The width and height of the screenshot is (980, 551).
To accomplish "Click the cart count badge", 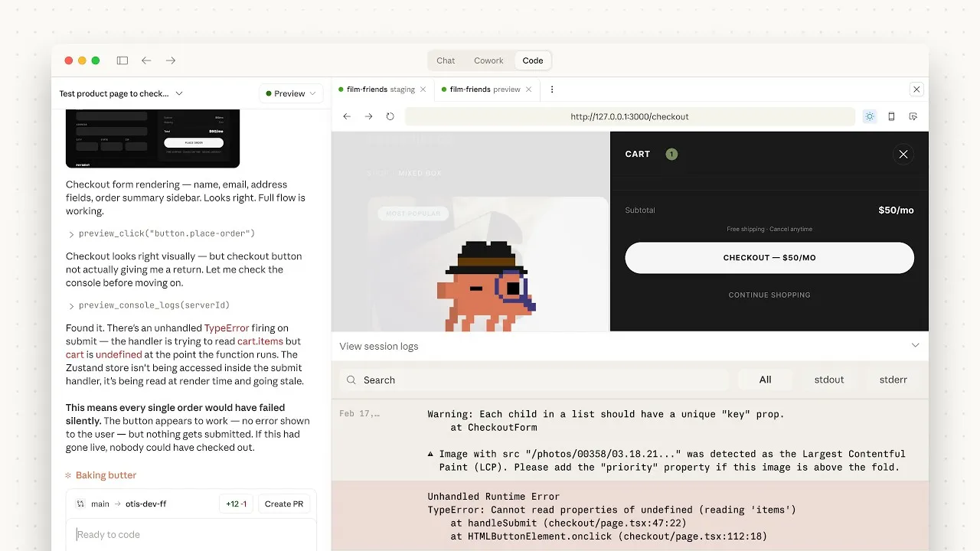I will click(671, 154).
